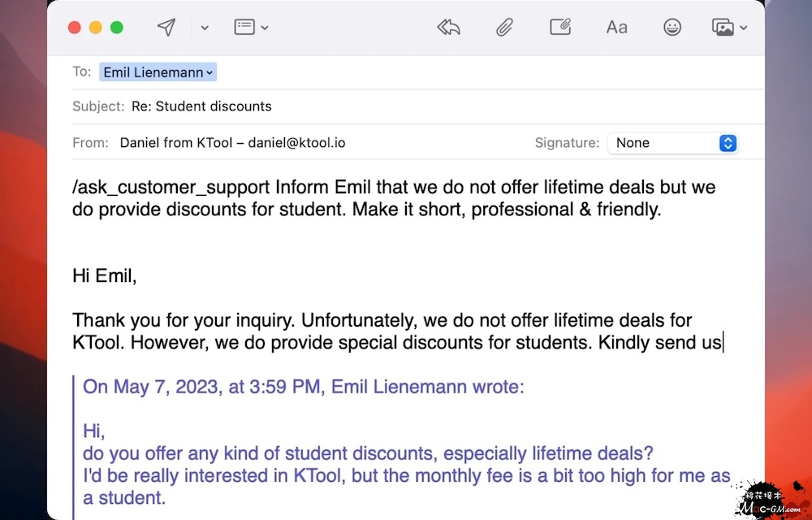The width and height of the screenshot is (812, 520).
Task: Open the Markup compose icon
Action: pos(560,28)
